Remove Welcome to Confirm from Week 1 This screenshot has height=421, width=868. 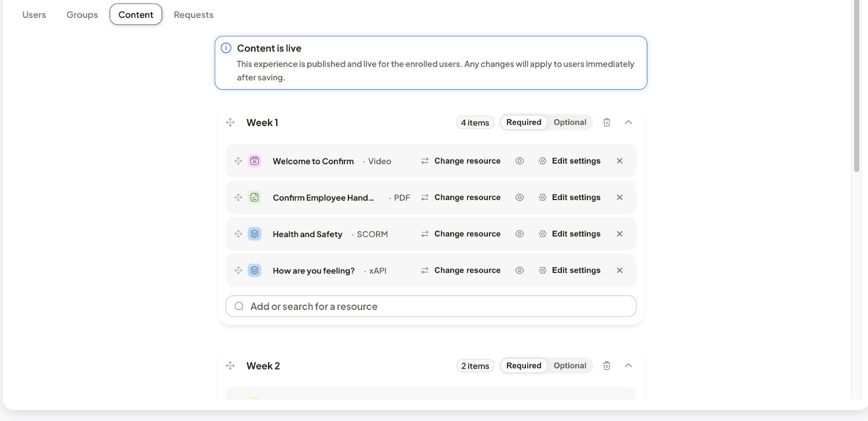[620, 161]
